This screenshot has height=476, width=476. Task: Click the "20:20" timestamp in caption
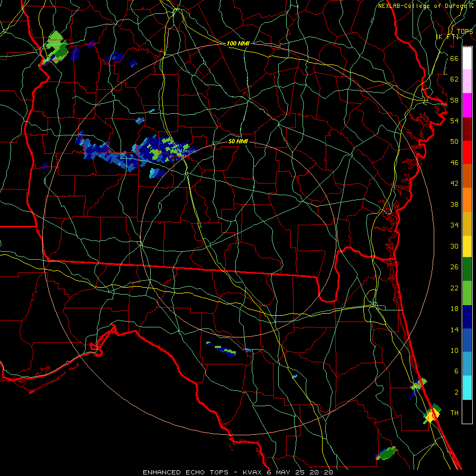coord(321,472)
